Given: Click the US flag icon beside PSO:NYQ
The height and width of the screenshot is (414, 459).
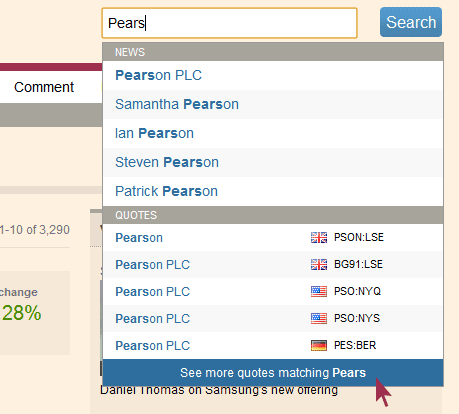Looking at the screenshot, I should click(x=319, y=291).
